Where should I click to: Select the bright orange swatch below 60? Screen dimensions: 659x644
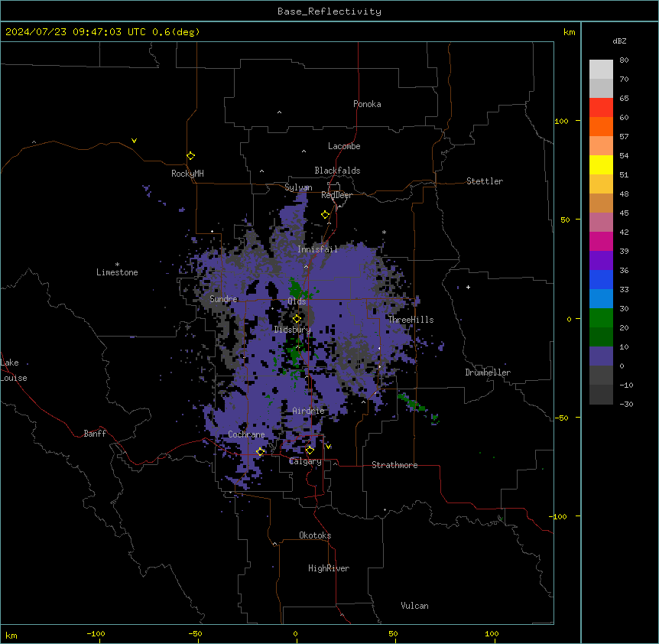[x=601, y=126]
